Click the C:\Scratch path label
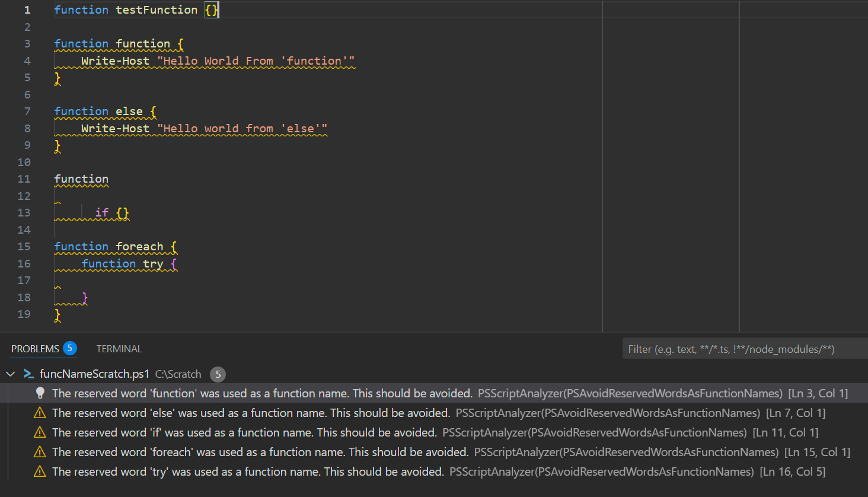Viewport: 868px width, 497px height. pyautogui.click(x=178, y=374)
